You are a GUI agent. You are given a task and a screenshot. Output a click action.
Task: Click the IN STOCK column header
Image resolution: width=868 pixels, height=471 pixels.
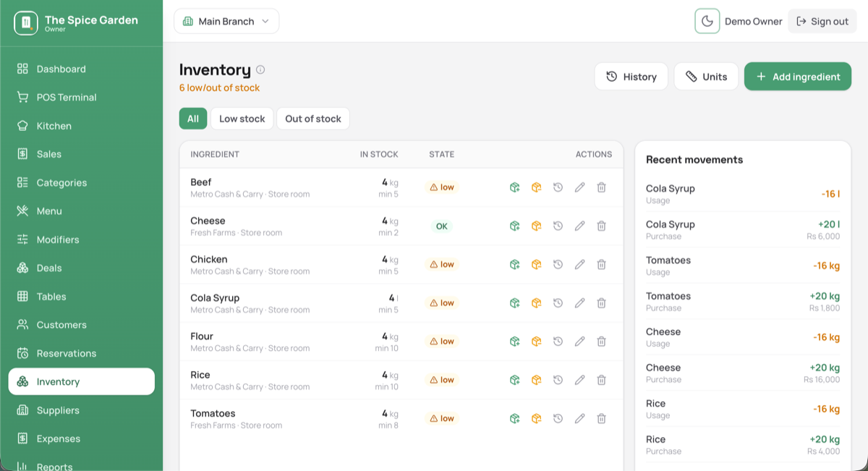coord(379,154)
